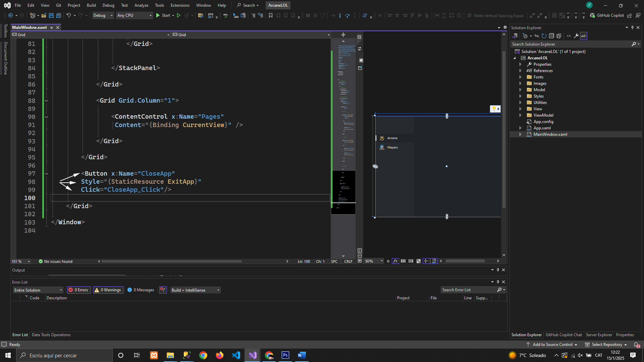Open the Build + IntelliSense dropdown
The image size is (644, 362).
(x=195, y=290)
